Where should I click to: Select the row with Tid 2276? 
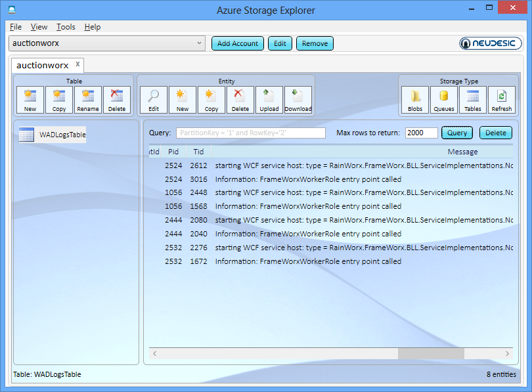[331, 248]
